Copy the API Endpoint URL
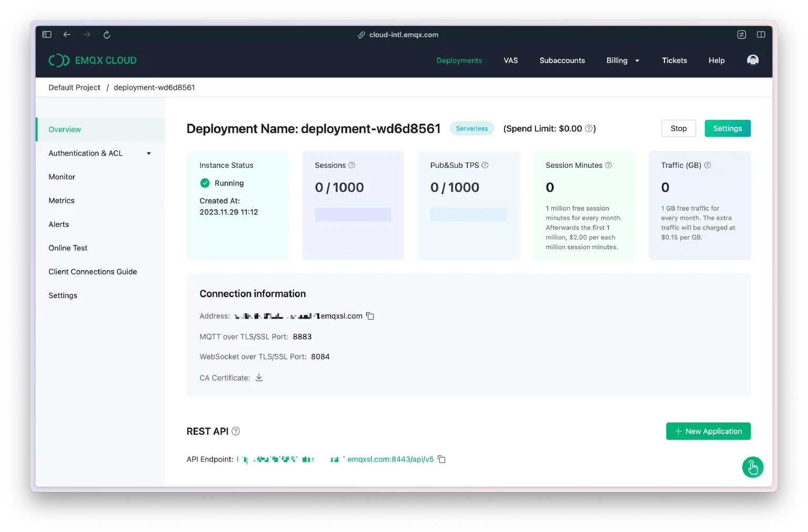Viewport: 808px width, 532px height. (x=442, y=459)
